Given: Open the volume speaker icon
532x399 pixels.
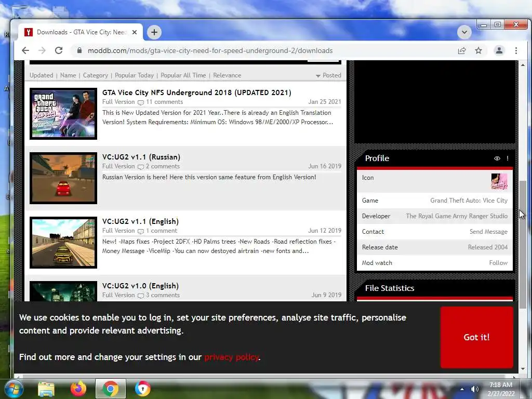Looking at the screenshot, I should [x=475, y=389].
